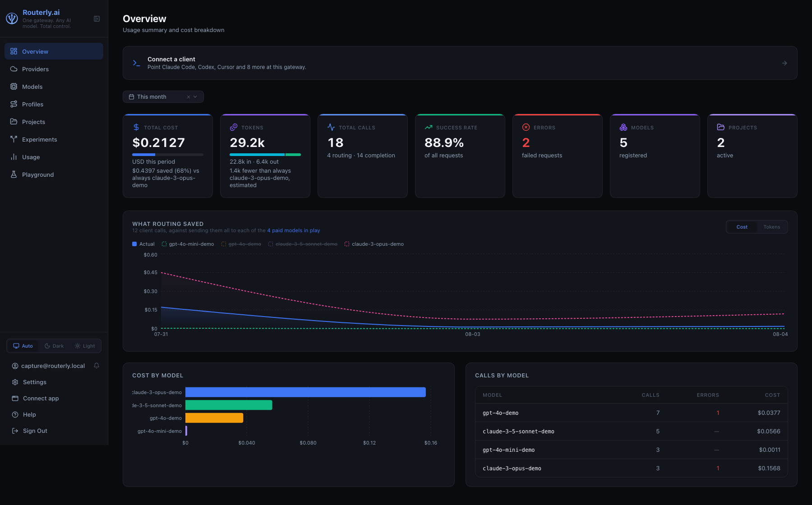Click the Settings text label
The height and width of the screenshot is (505, 812).
tap(35, 382)
